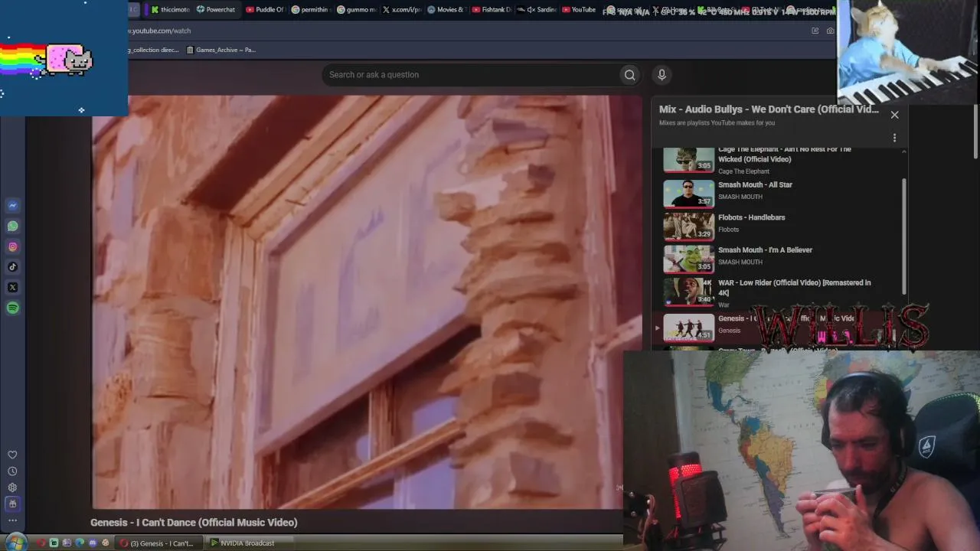Image resolution: width=980 pixels, height=551 pixels.
Task: Play WAR Low Rider thumbnail
Action: coord(688,292)
